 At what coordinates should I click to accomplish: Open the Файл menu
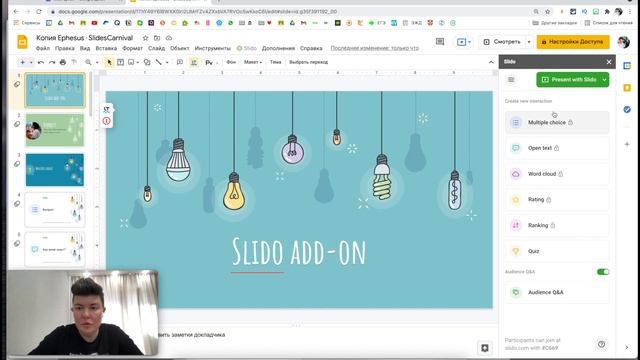(x=43, y=48)
